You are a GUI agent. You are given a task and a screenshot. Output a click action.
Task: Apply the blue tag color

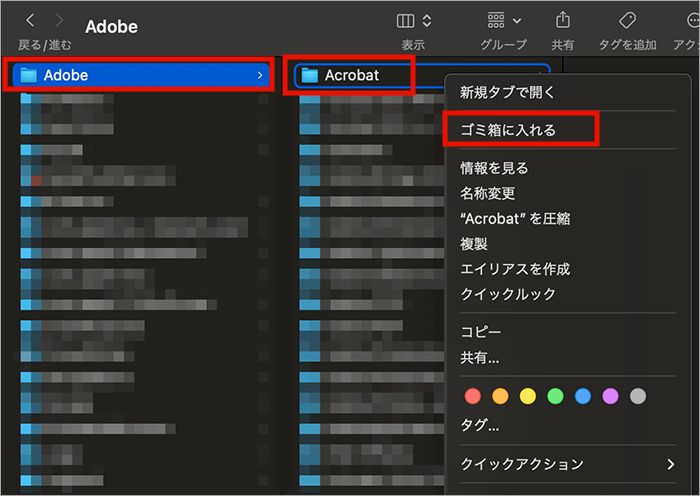coord(583,396)
